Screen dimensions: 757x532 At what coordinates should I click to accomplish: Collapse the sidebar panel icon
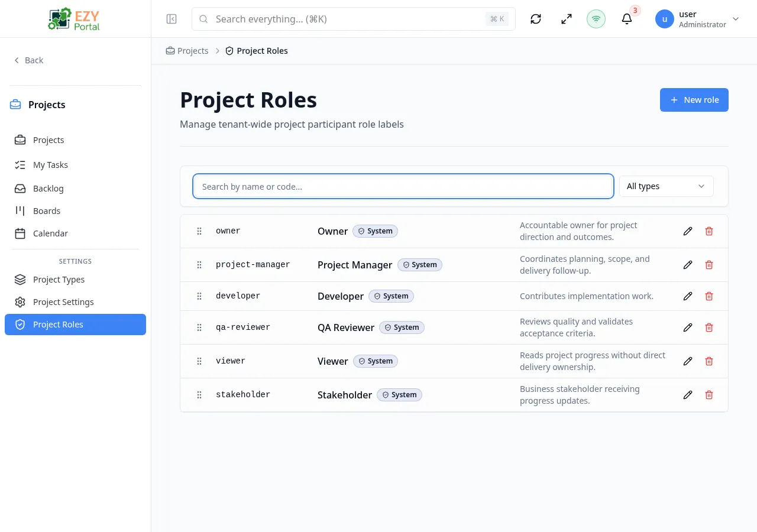(172, 19)
